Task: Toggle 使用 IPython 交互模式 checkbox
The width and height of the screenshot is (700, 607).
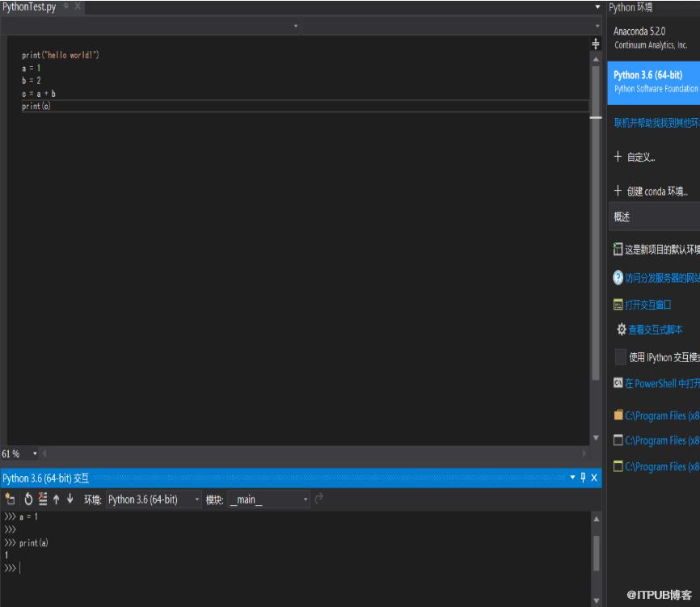Action: click(621, 357)
